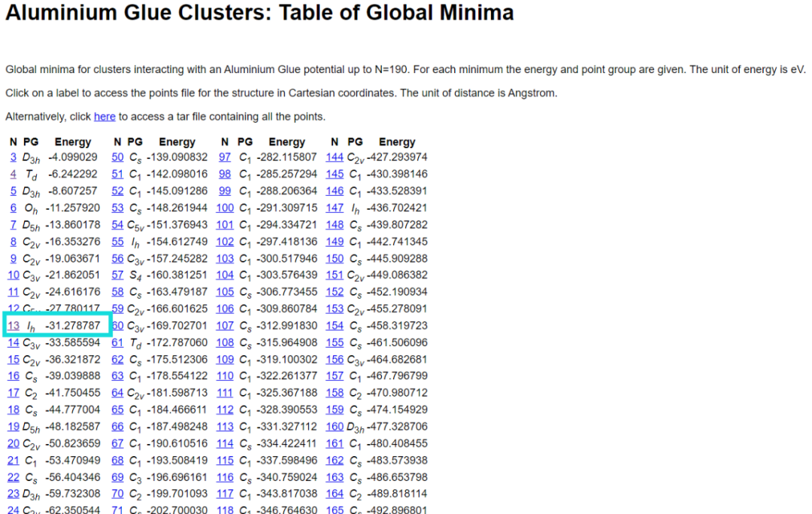Select energy value -154.612749
The width and height of the screenshot is (812, 514).
[177, 242]
